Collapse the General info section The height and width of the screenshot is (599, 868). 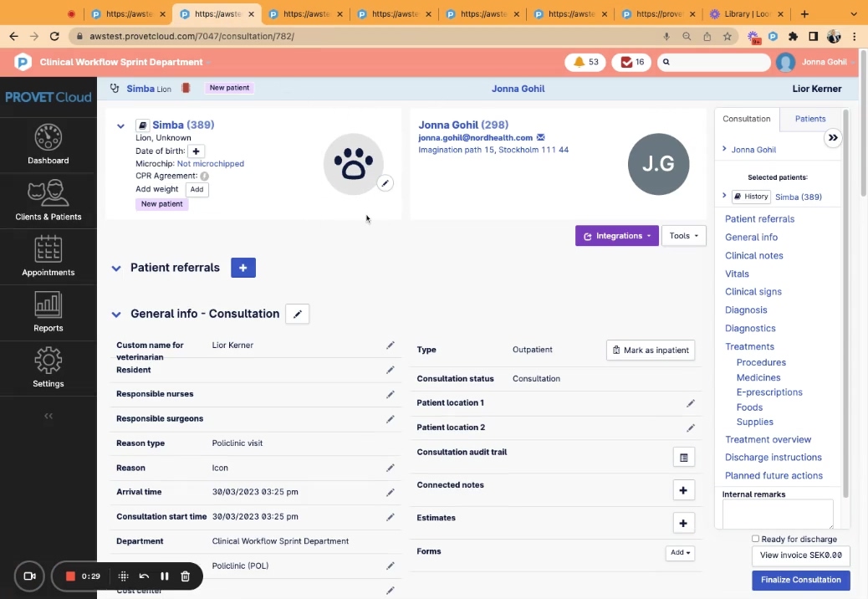[x=116, y=315]
